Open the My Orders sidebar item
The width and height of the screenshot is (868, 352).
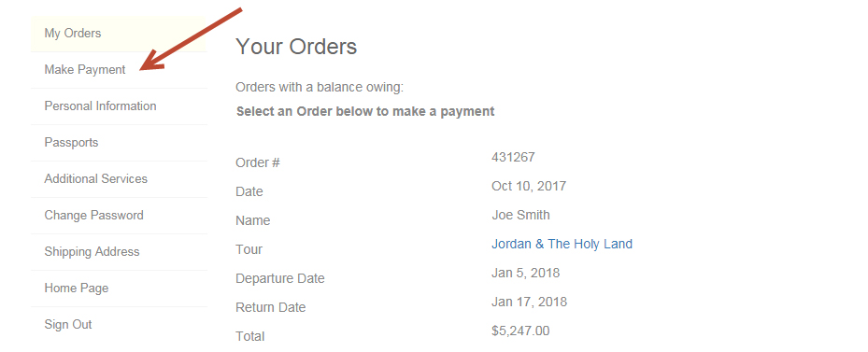coord(119,34)
